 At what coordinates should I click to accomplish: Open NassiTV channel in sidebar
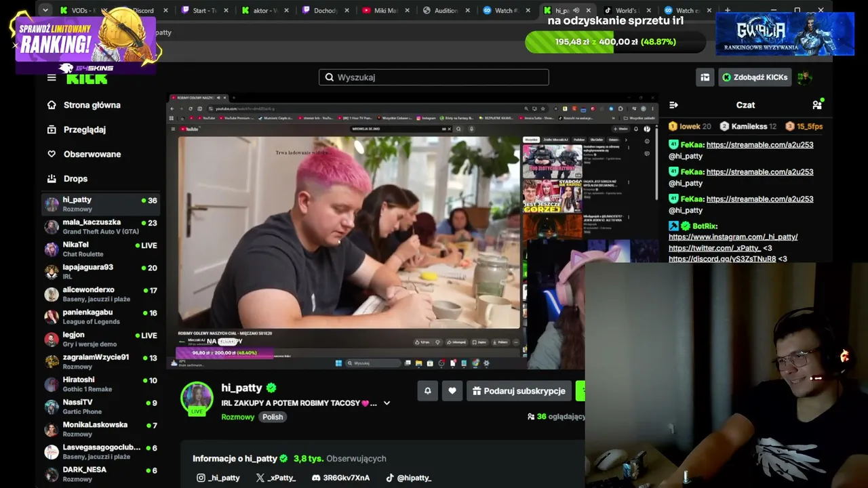[x=101, y=407]
